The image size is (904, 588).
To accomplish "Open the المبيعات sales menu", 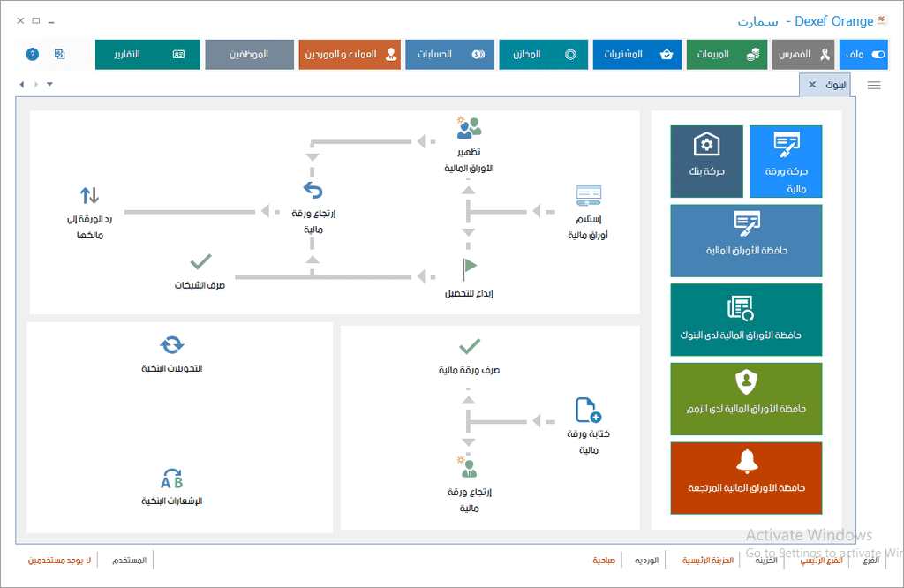I will [x=727, y=54].
